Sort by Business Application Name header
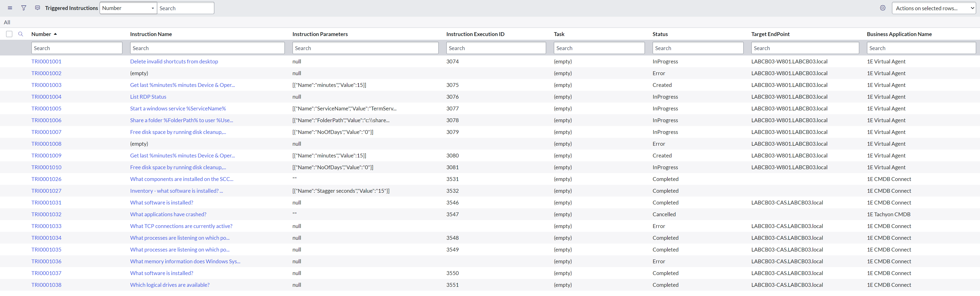 coord(899,34)
